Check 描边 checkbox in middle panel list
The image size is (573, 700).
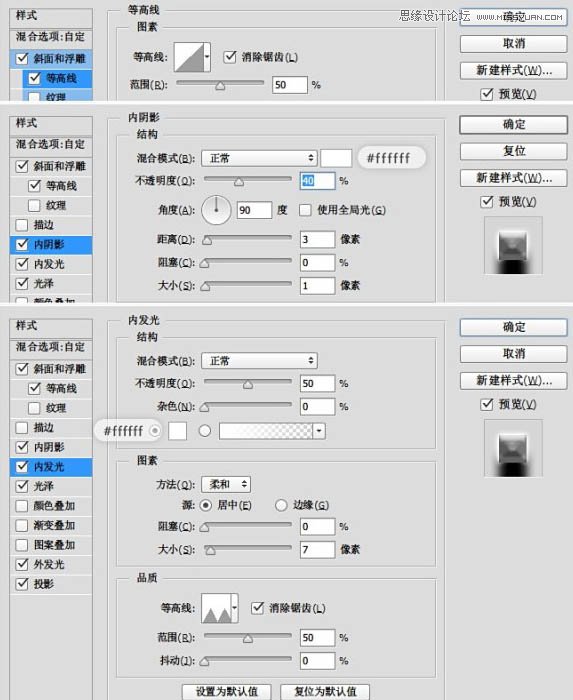click(22, 225)
